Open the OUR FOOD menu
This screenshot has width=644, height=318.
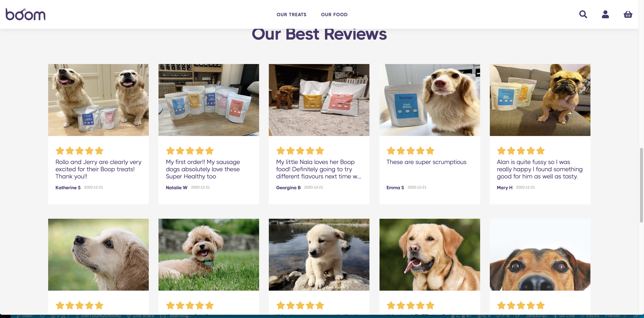[334, 15]
